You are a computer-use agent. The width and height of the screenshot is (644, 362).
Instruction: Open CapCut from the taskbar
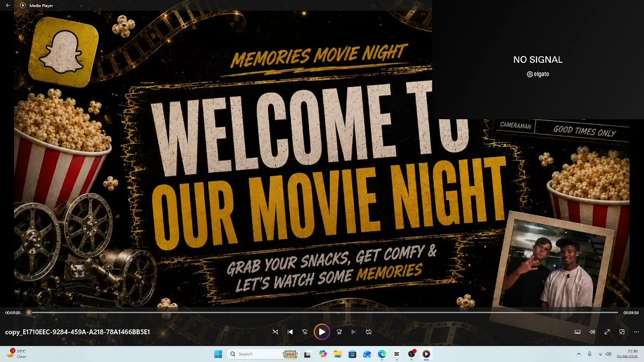tap(396, 354)
